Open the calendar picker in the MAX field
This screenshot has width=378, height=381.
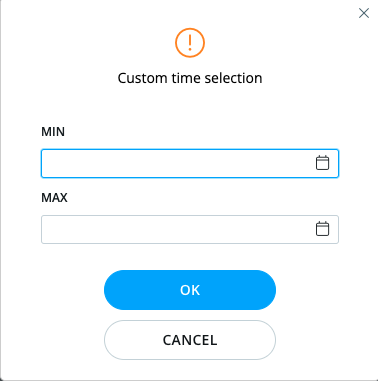click(x=322, y=229)
